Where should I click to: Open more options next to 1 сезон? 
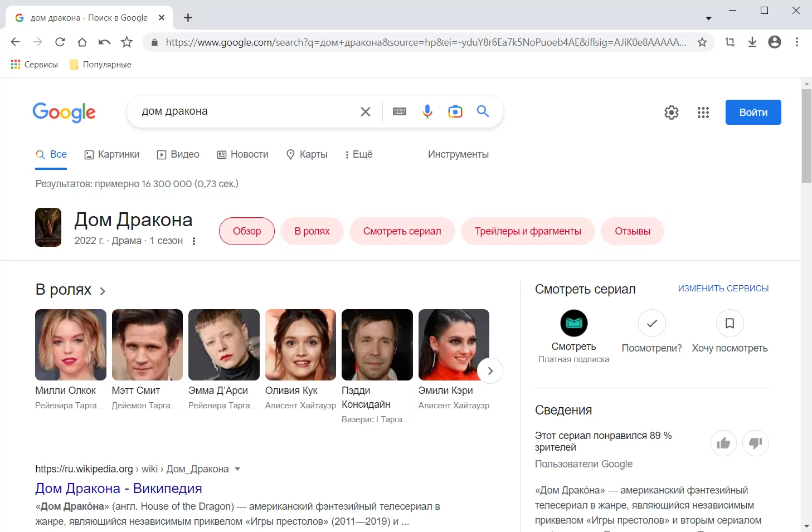(x=194, y=241)
